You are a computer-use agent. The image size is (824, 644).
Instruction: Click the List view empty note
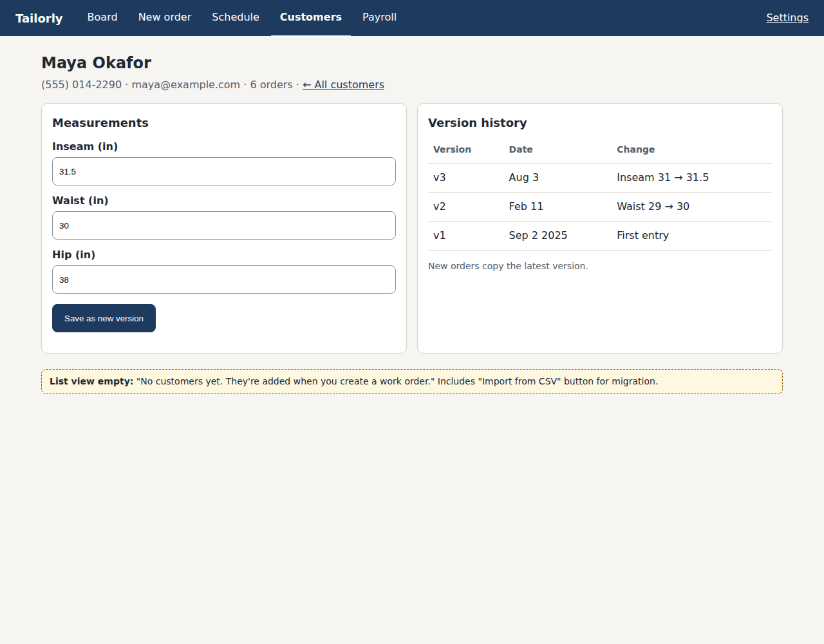412,381
